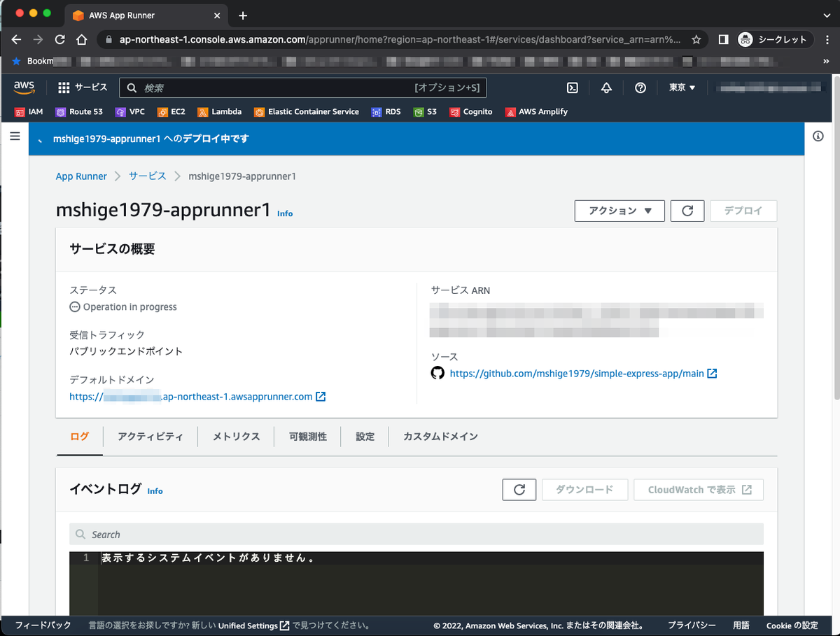Click the AWS logo home icon
Screen dimensions: 840x636
[24, 87]
